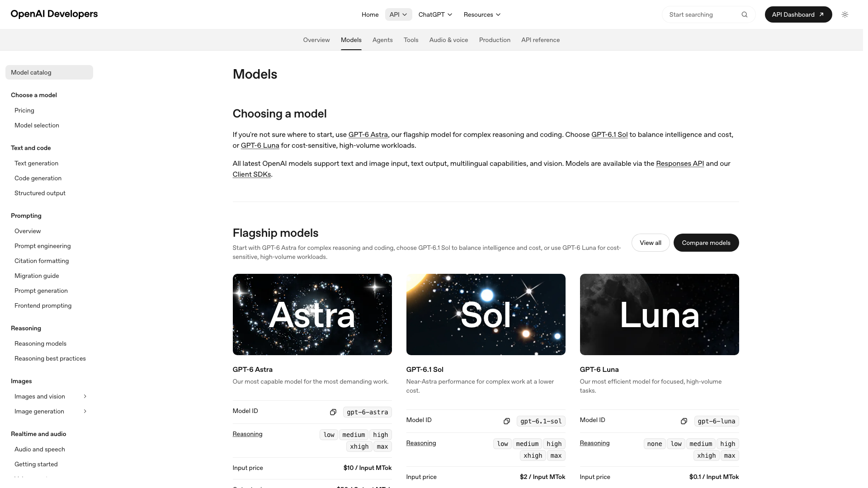Image resolution: width=868 pixels, height=488 pixels.
Task: Open Migration guide sidebar item
Action: click(37, 276)
